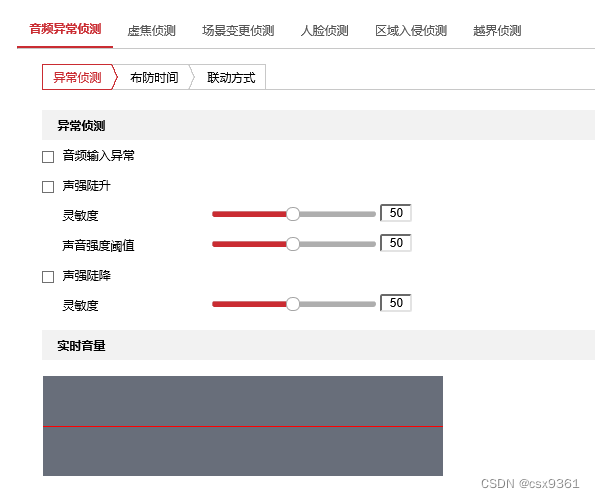Click the 声音强度阈值 slider handle
Screen dimensions: 595x498
(x=293, y=244)
